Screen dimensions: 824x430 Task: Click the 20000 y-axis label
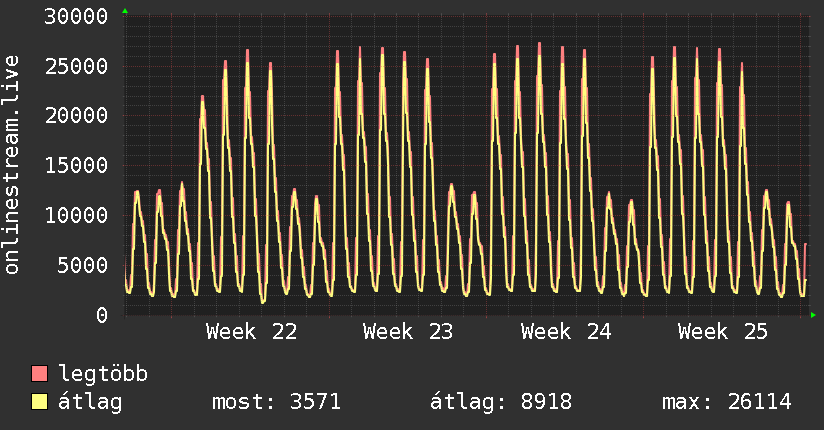tap(76, 116)
